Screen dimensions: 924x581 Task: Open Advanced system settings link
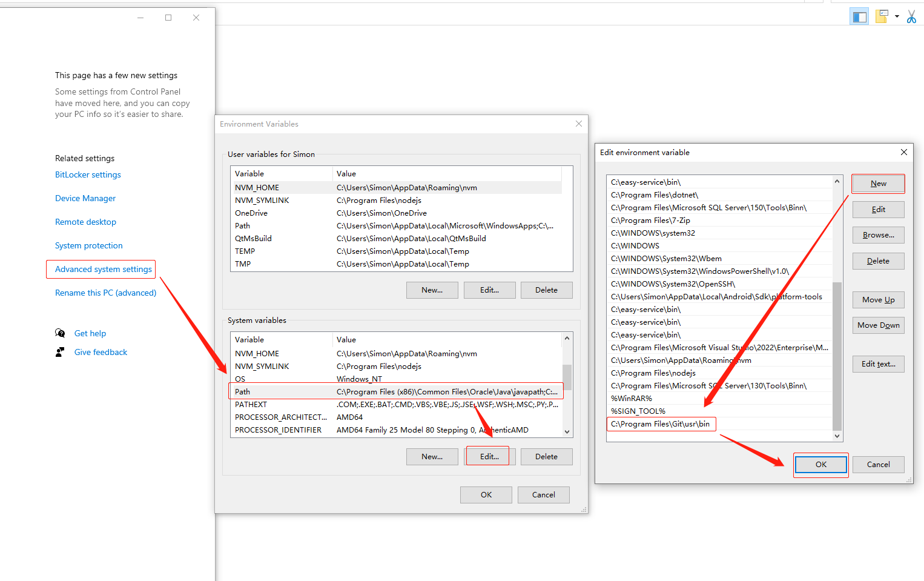[104, 269]
